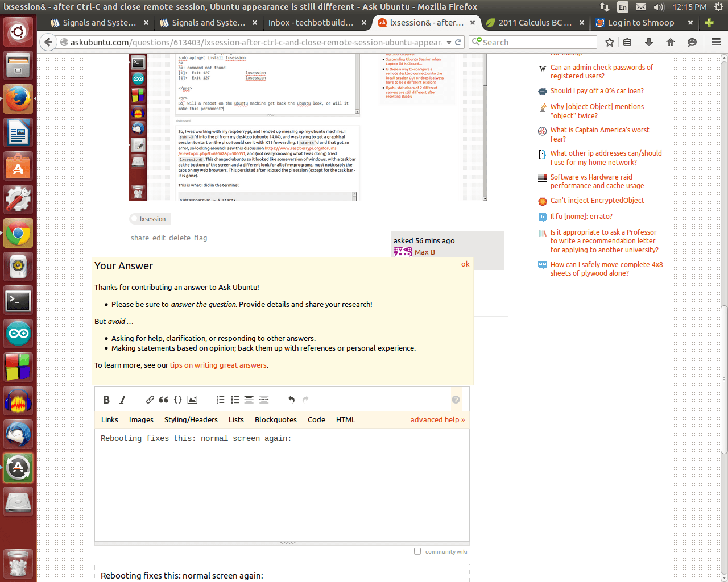This screenshot has width=728, height=582.
Task: Launch Firefox from Ubuntu launcher
Action: point(18,99)
